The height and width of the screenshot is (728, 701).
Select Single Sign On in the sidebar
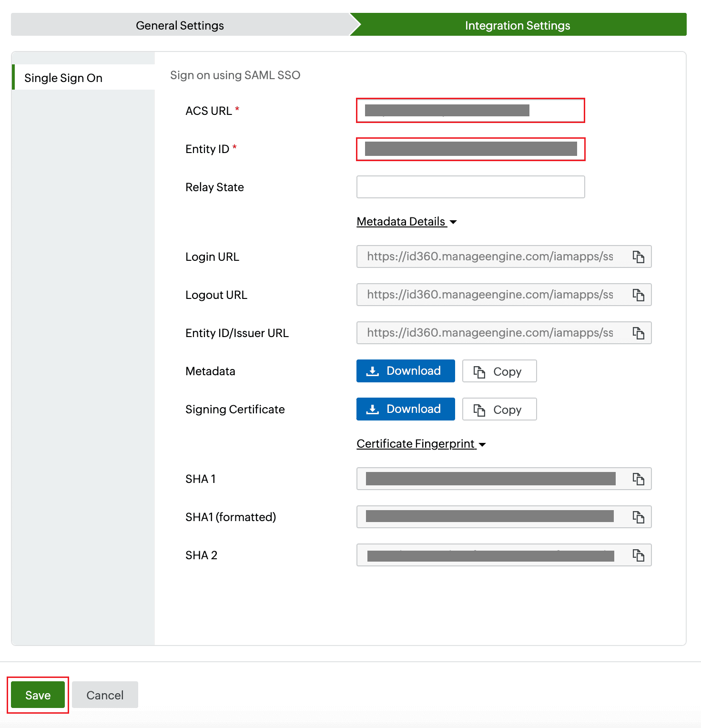pos(83,77)
